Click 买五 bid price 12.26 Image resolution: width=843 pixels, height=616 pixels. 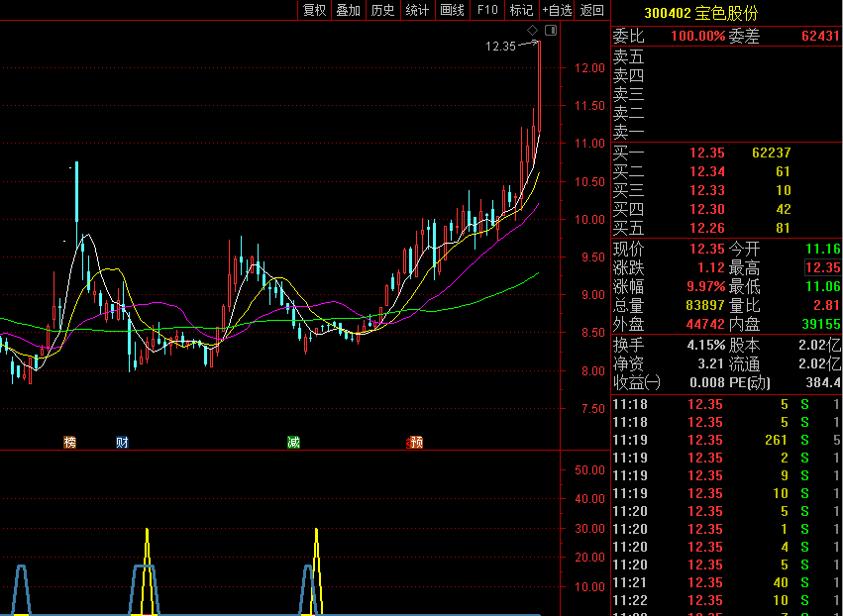(707, 228)
